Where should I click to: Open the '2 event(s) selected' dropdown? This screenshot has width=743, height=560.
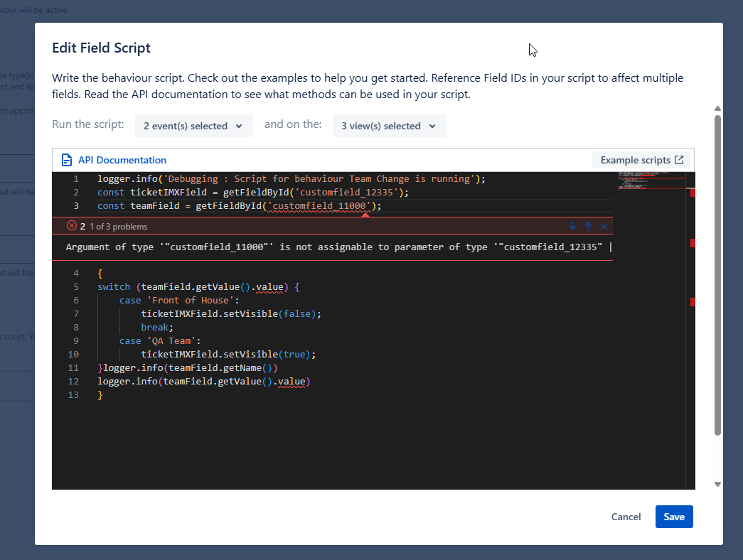(193, 125)
